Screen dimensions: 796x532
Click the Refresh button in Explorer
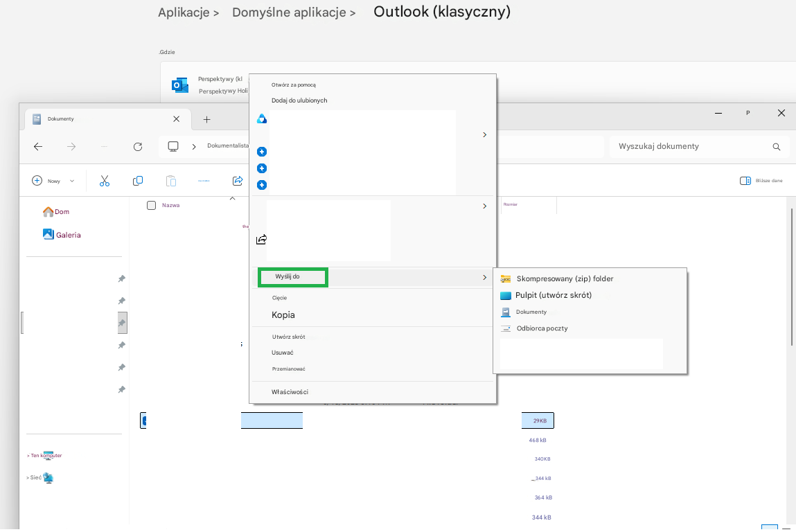138,147
